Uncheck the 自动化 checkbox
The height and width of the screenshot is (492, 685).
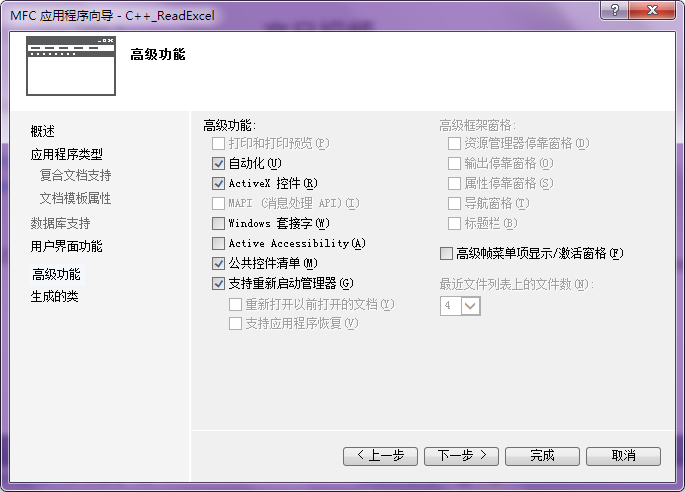coord(218,163)
